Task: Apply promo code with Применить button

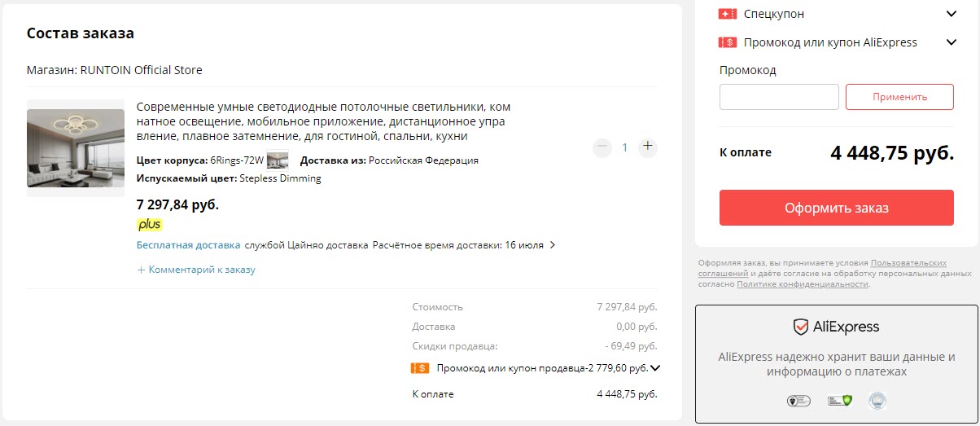Action: click(899, 97)
